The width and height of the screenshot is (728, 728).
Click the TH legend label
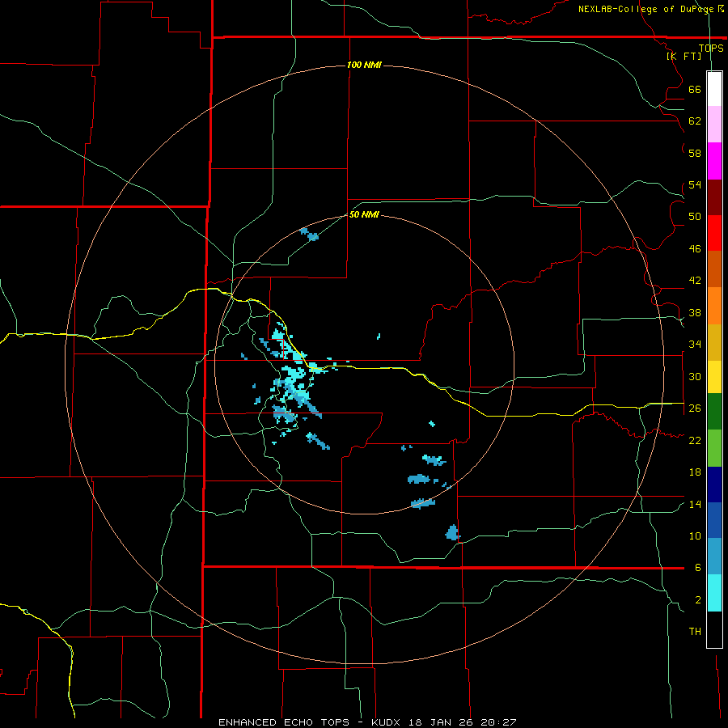coord(695,632)
